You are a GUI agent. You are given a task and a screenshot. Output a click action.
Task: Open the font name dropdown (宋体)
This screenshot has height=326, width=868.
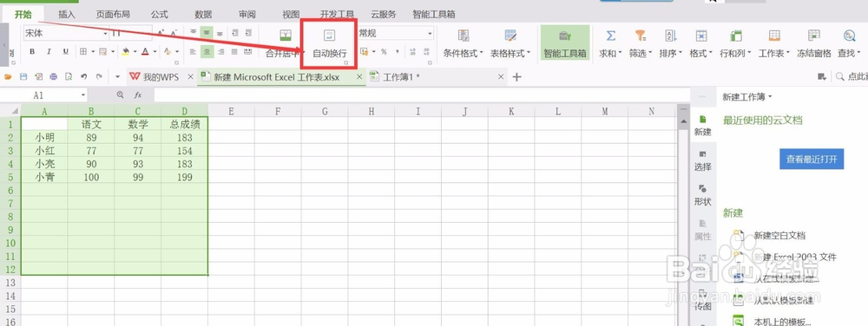coord(105,34)
